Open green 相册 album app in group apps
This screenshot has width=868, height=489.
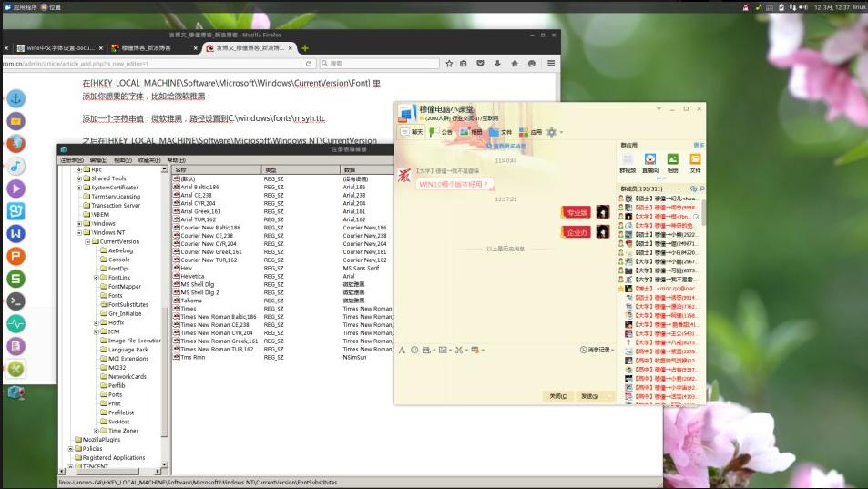(x=672, y=163)
